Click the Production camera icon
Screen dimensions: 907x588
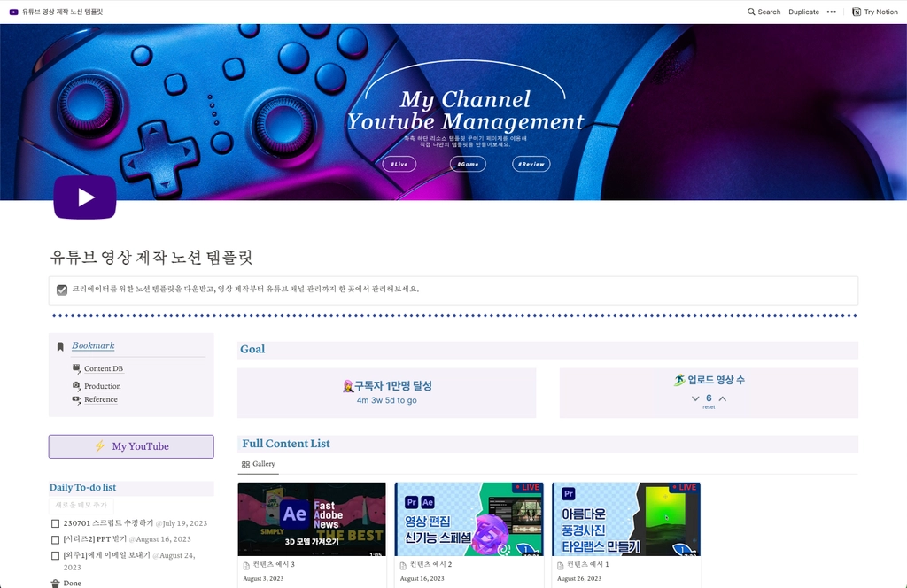tap(76, 385)
